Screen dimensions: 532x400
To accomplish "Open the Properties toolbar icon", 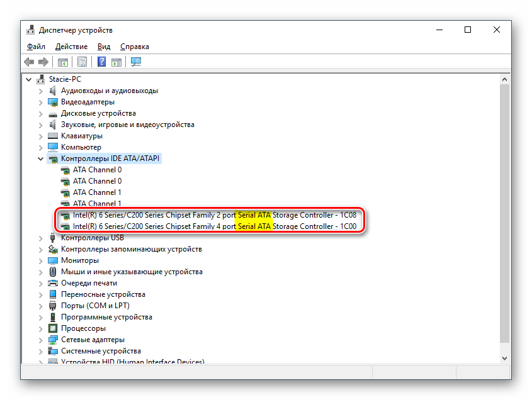I will (82, 62).
